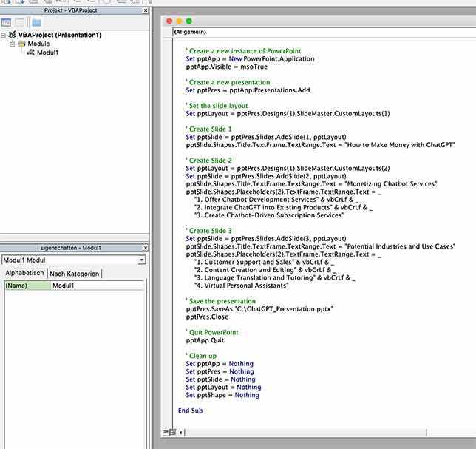Click the Potential Industries and Use Cases line
The image size is (476, 449).
click(321, 246)
